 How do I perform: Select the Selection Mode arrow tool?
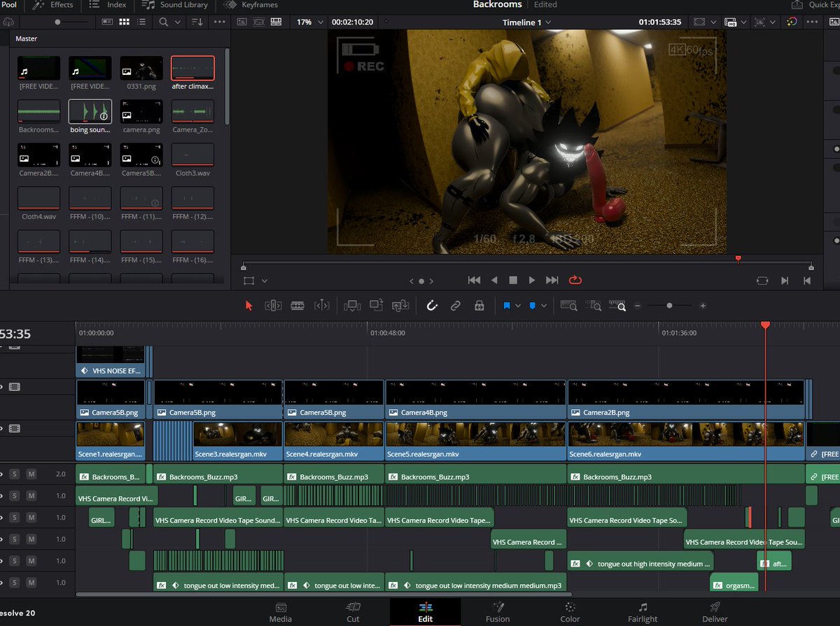coord(248,306)
